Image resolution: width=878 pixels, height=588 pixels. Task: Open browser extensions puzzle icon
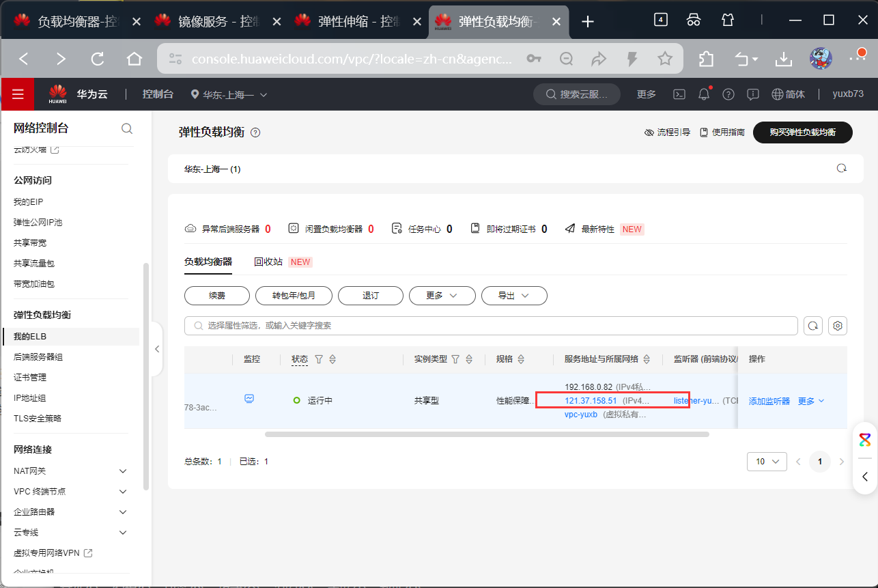click(x=707, y=59)
